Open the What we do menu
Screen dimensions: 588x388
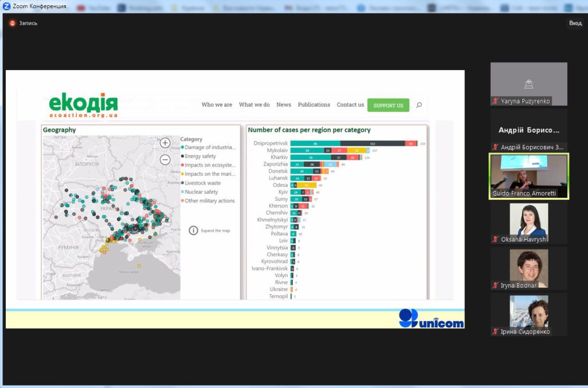click(254, 105)
